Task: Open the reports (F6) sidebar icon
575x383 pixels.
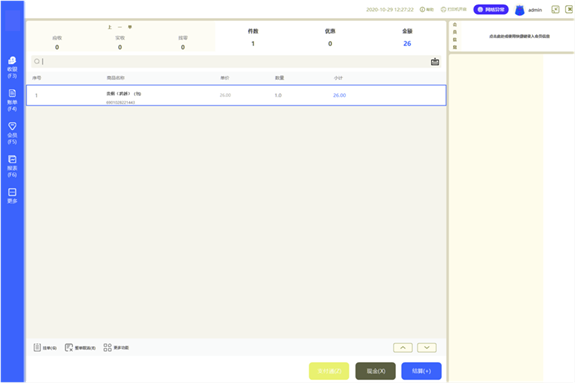Action: tap(12, 166)
